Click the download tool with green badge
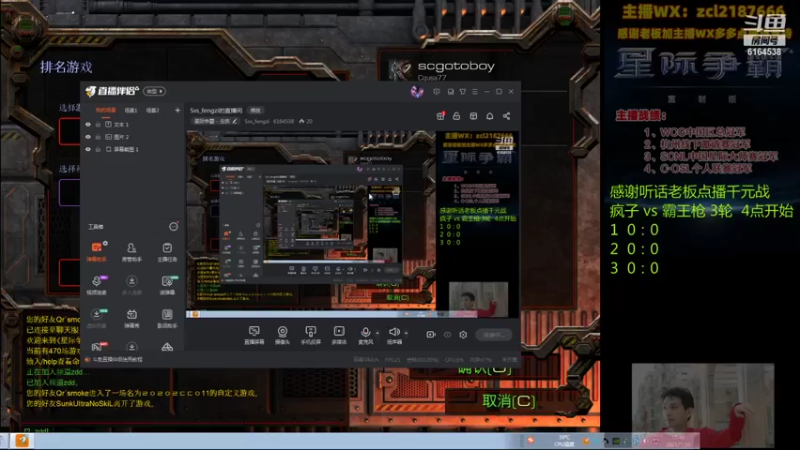 (96, 318)
